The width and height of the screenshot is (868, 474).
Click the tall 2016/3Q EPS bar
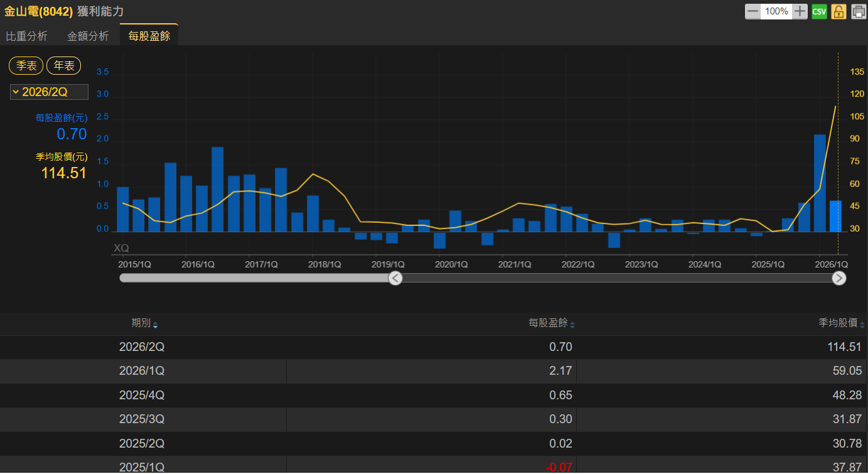[x=217, y=190]
